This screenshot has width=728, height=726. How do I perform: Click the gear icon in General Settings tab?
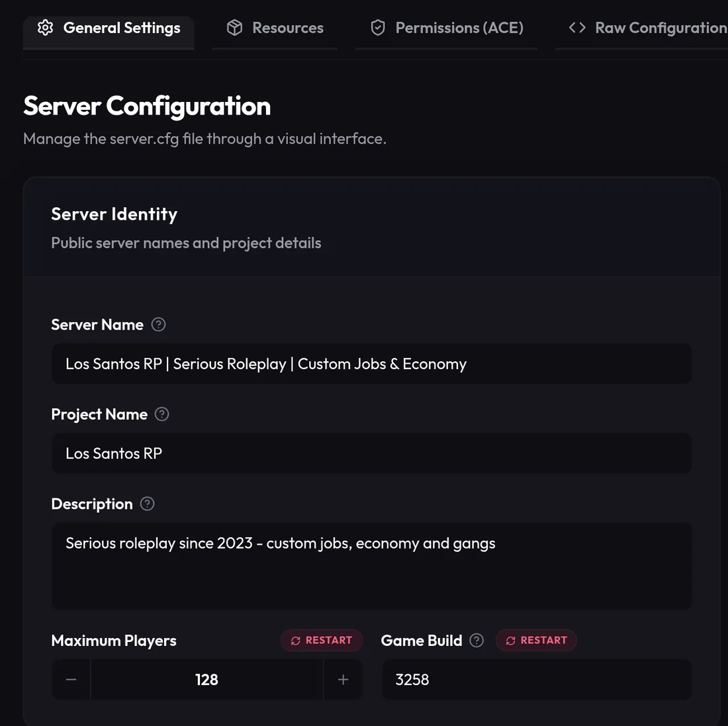click(x=46, y=28)
